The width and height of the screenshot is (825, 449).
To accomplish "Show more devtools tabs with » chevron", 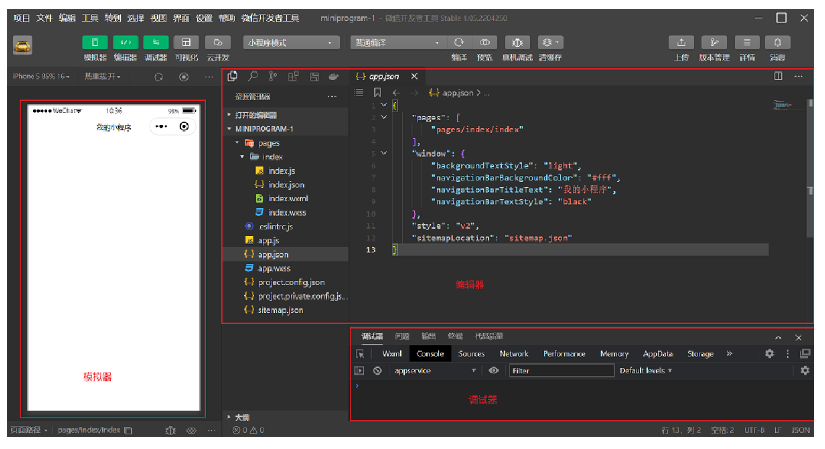I will click(729, 354).
